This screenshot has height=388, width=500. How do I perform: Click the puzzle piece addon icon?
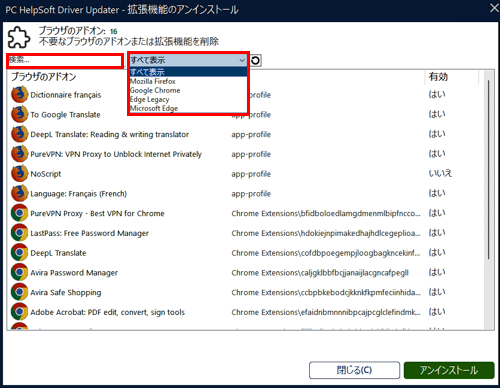pos(19,37)
